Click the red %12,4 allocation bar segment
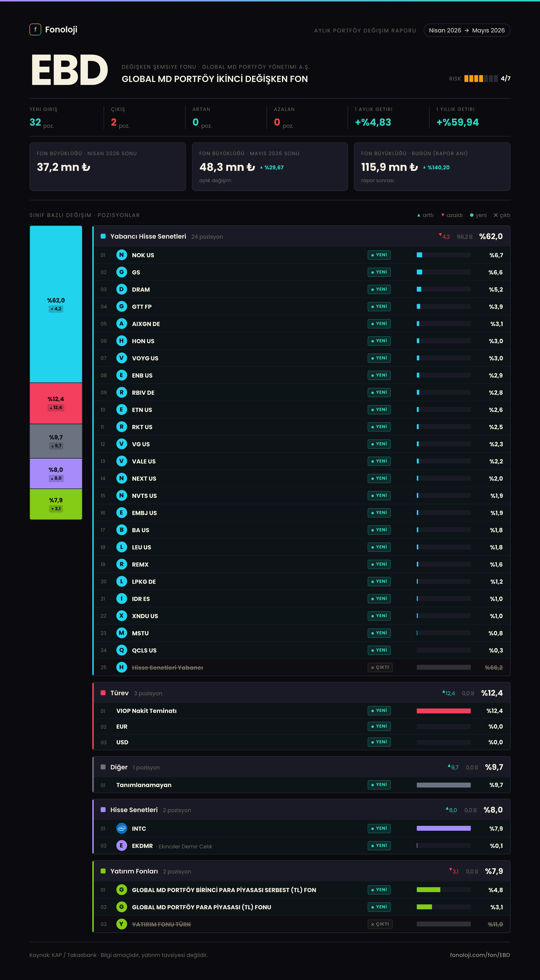The image size is (540, 980). click(x=56, y=403)
